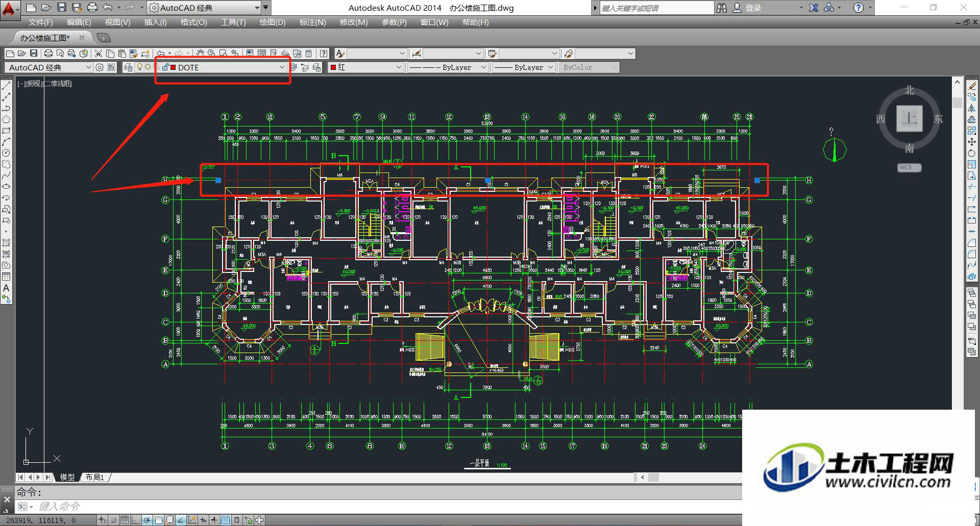
Task: Click the Cut scissors icon
Action: [99, 53]
